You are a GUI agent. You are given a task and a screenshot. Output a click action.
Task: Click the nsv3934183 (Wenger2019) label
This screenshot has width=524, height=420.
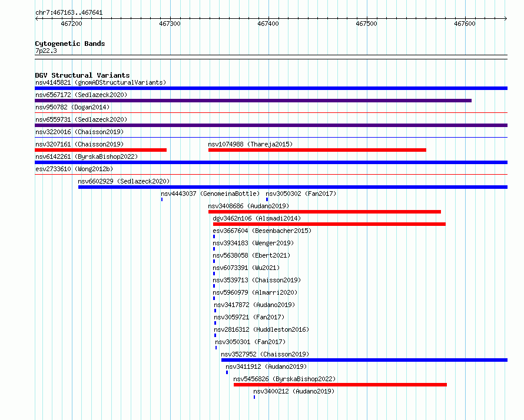(x=253, y=243)
